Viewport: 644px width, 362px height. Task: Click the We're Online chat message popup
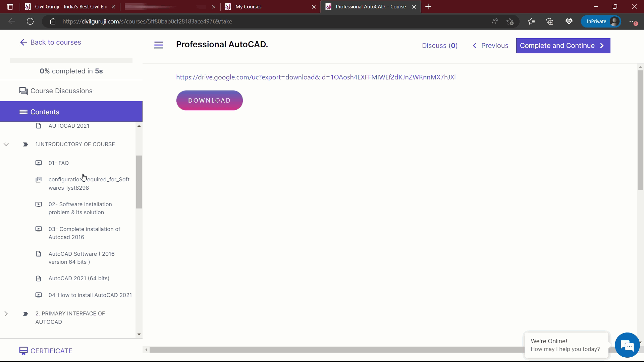566,345
